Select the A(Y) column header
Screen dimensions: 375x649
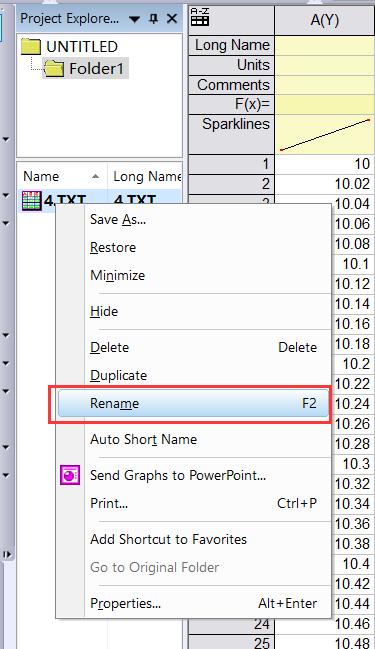pos(325,19)
